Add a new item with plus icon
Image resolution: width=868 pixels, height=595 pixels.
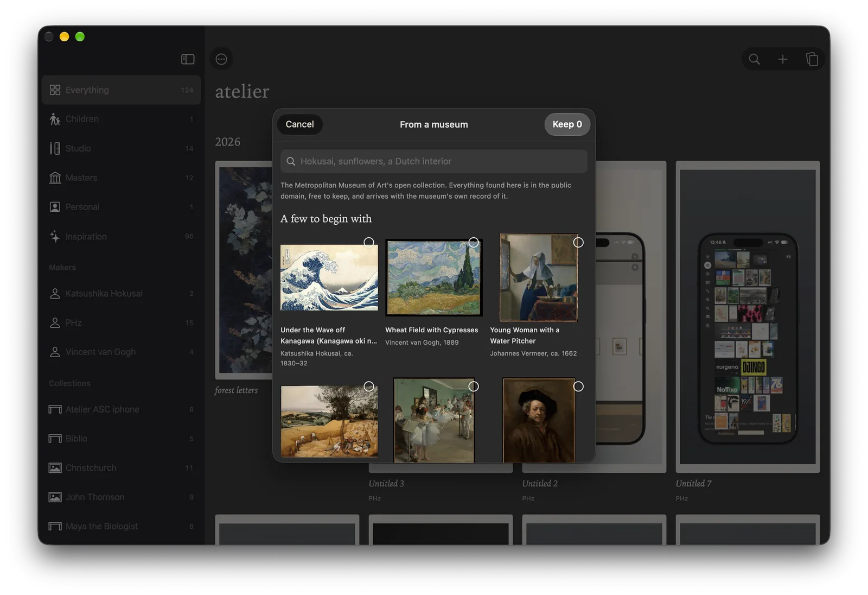[783, 59]
